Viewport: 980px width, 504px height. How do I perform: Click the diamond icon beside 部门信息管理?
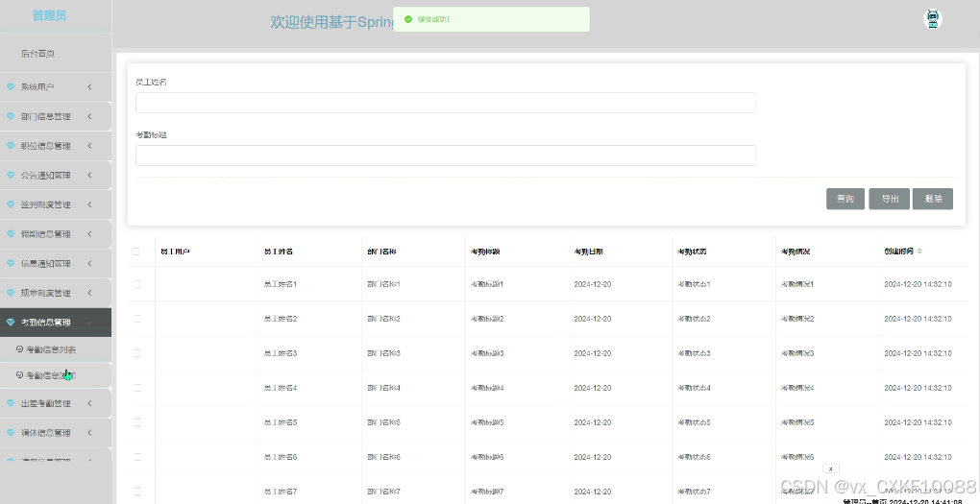pos(11,116)
